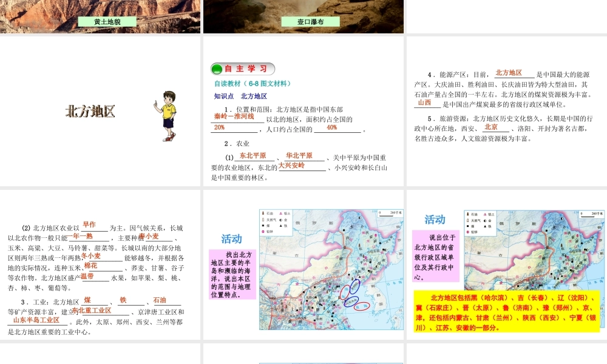Viewport: 607px width, 364px height.
Task: Click the 冬小麦 answer text
Action: (x=91, y=255)
